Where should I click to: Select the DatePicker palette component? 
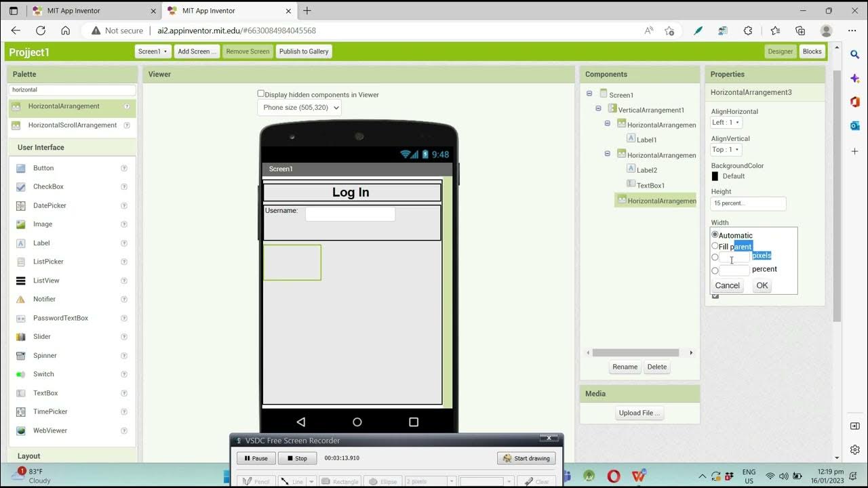50,205
